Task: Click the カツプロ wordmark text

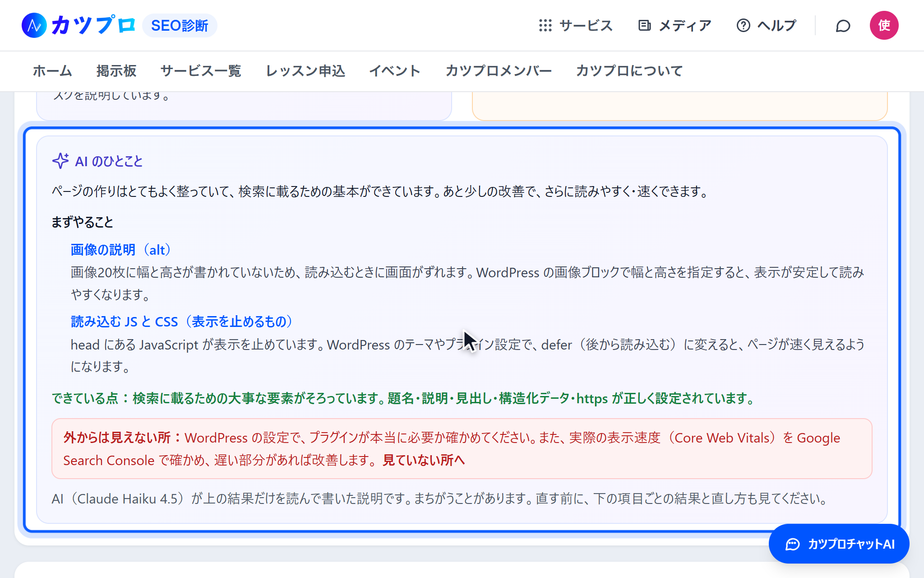Action: [x=93, y=25]
